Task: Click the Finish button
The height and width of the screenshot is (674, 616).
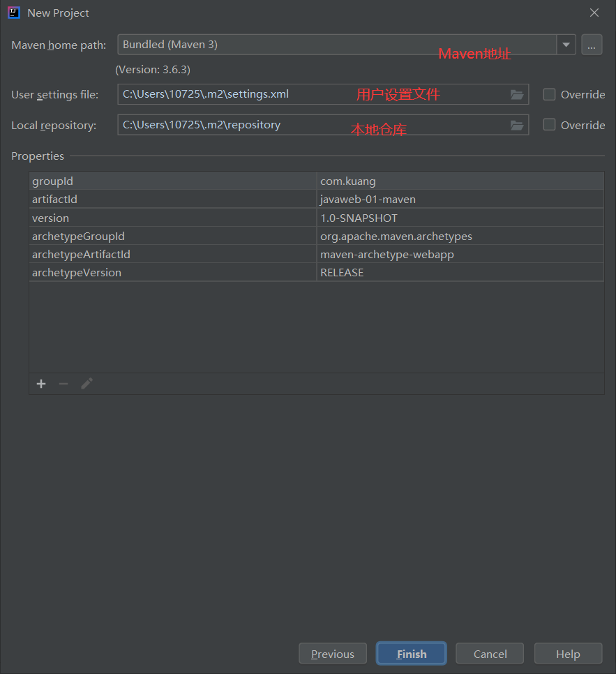Action: coord(412,654)
